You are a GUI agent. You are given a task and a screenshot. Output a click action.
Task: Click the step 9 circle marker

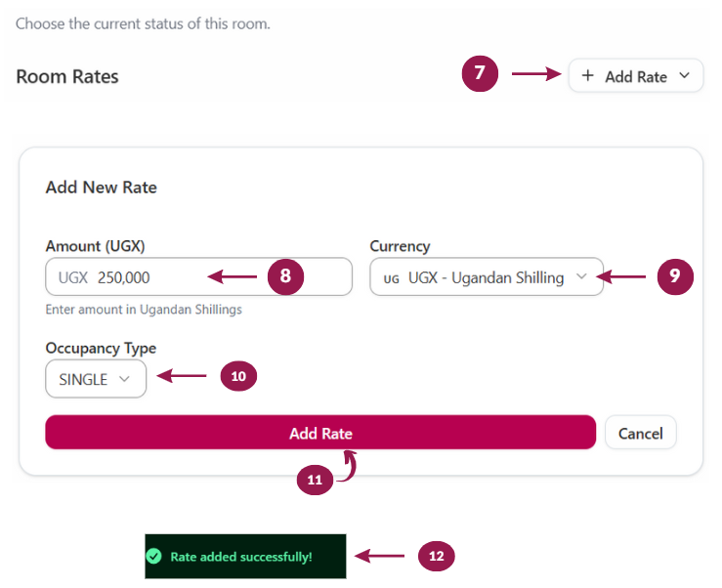click(674, 276)
